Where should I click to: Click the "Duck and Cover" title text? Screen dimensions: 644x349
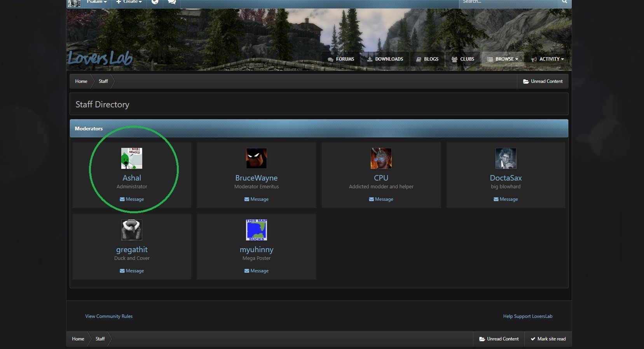132,258
